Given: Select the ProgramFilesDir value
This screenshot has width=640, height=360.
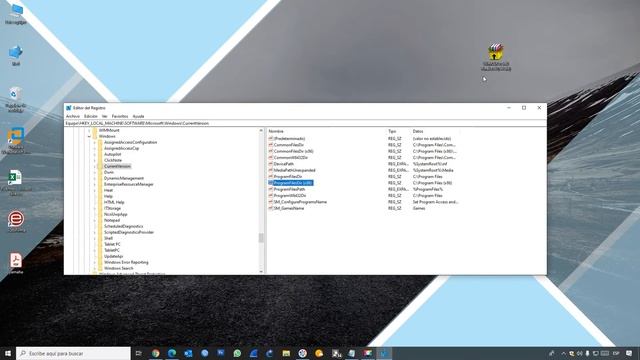Looking at the screenshot, I should [288, 177].
